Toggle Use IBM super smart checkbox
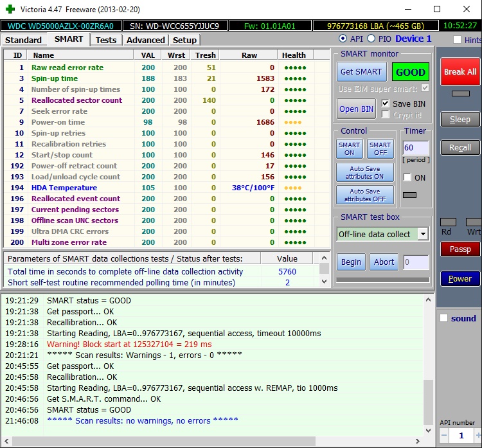 coord(425,88)
